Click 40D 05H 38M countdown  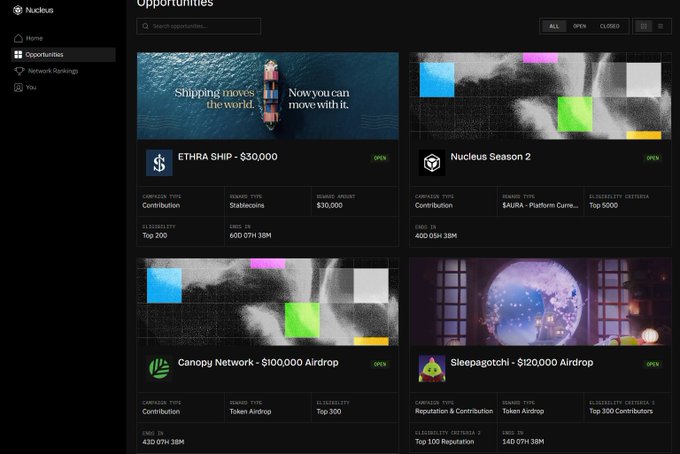436,236
